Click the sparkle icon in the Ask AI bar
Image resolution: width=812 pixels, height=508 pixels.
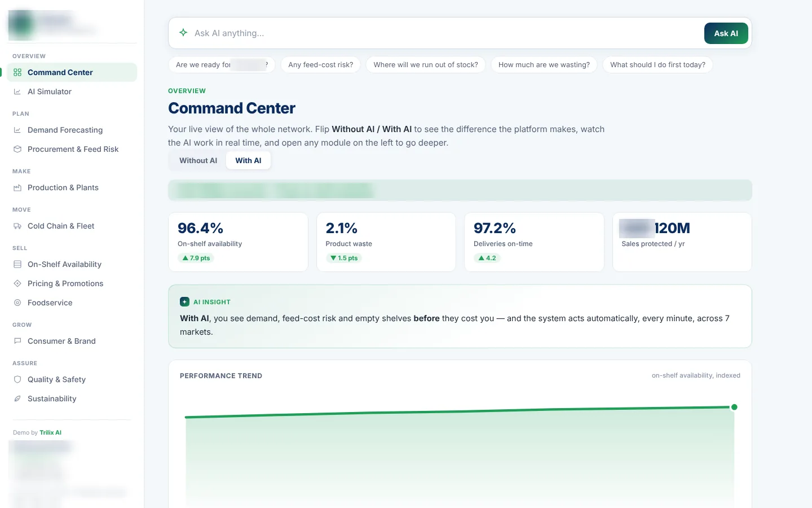pyautogui.click(x=183, y=33)
